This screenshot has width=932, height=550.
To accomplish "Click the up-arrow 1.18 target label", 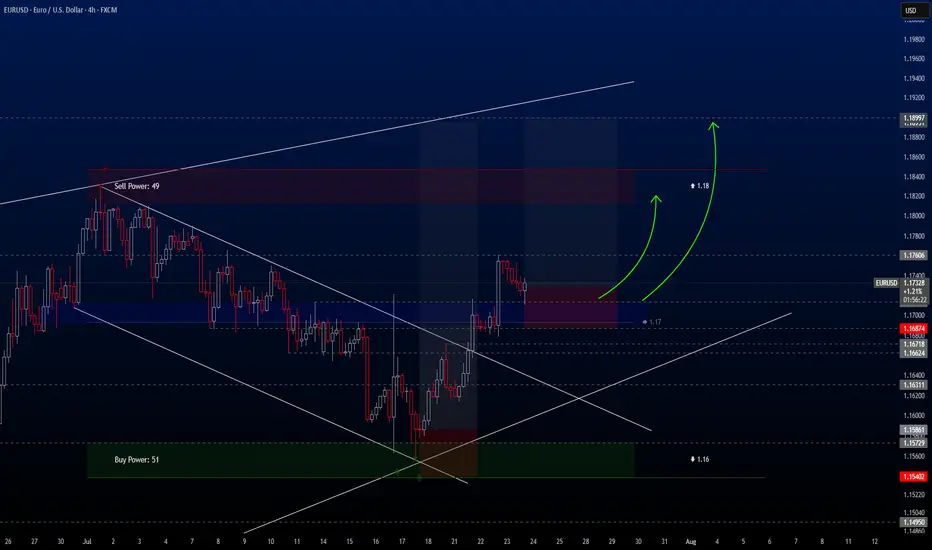I will tap(700, 186).
